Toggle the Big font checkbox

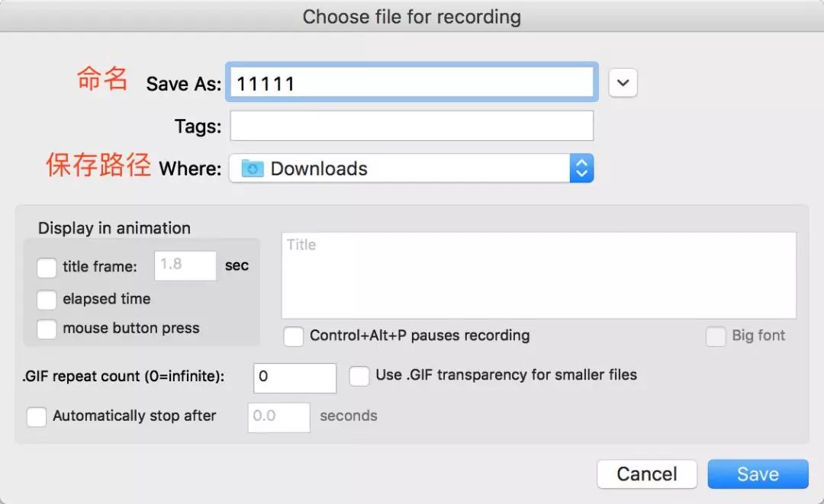716,336
